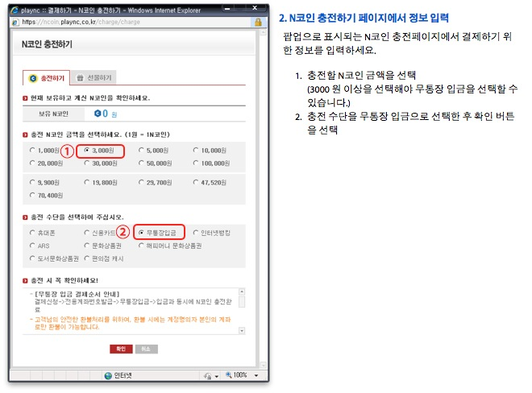This screenshot has width=532, height=393.
Task: Choose 도서문화상품권 payment method
Action: click(32, 259)
